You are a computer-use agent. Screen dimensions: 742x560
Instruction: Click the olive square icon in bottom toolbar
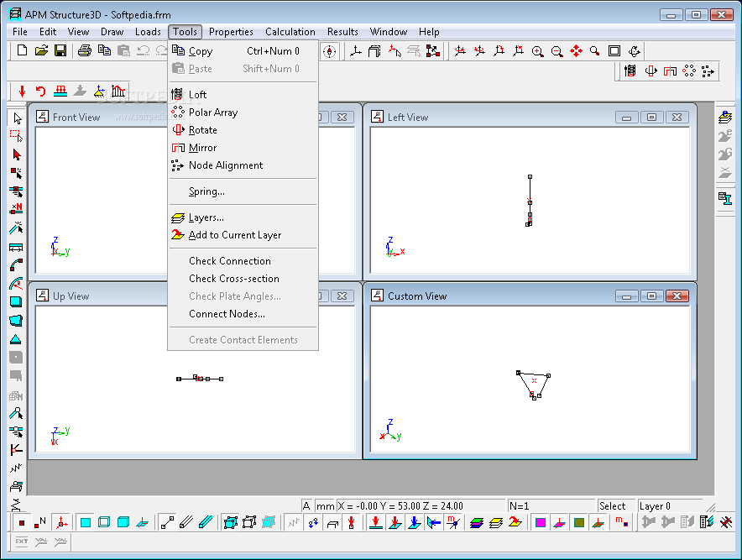(x=578, y=522)
